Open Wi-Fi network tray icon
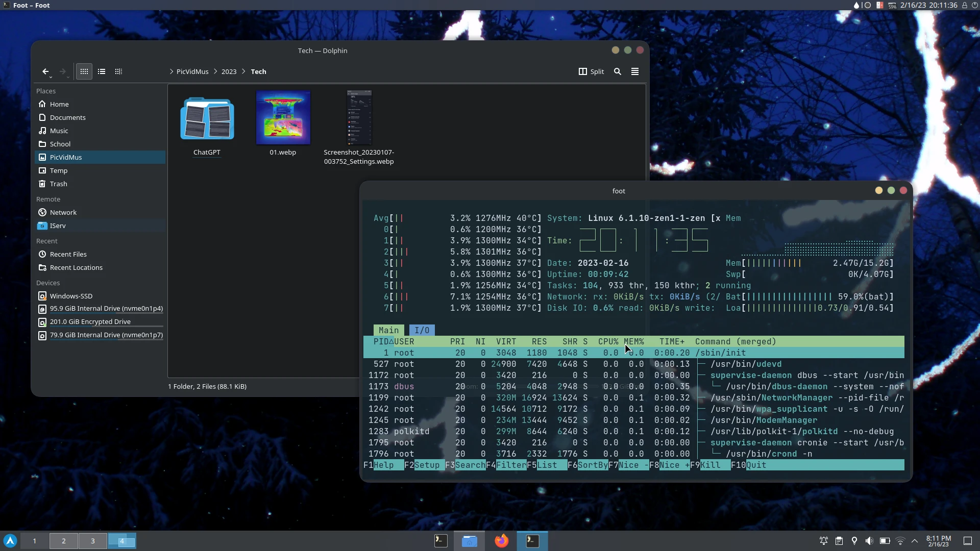Viewport: 980px width, 551px height. [900, 541]
